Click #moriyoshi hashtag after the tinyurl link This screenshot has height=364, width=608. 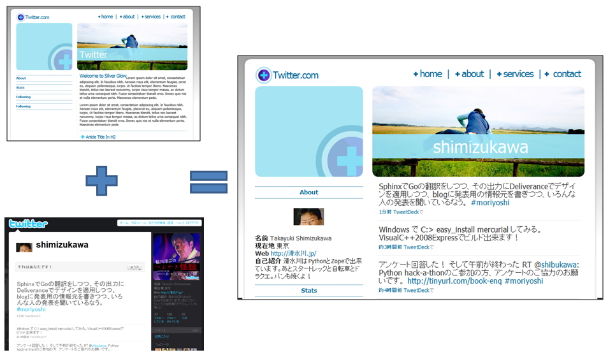coord(524,281)
